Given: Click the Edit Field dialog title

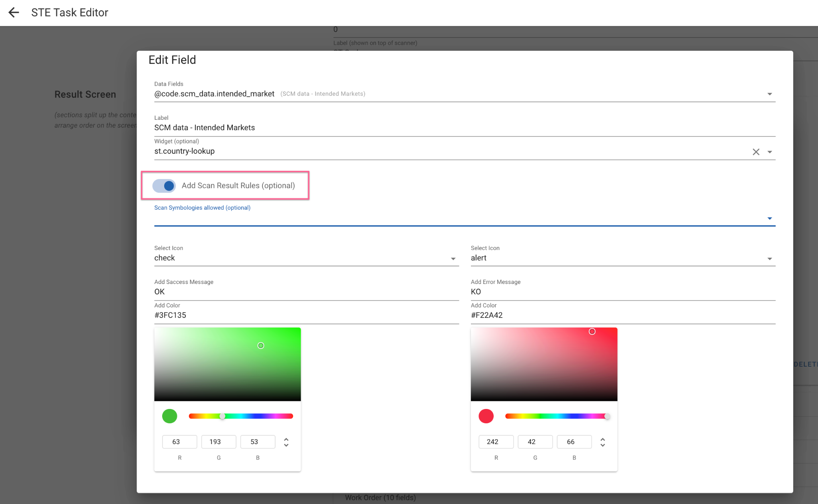Looking at the screenshot, I should pyautogui.click(x=172, y=60).
